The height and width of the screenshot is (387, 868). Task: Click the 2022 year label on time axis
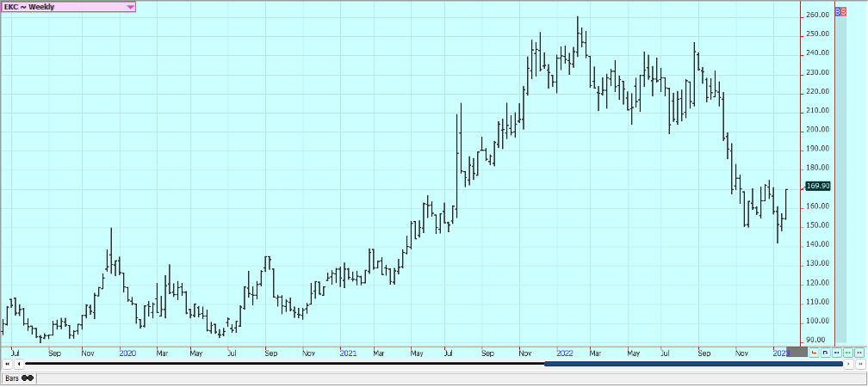(565, 353)
